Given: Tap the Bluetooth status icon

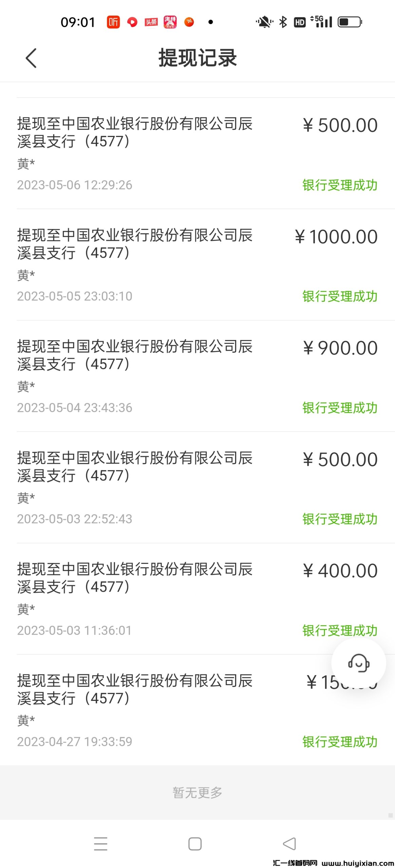Looking at the screenshot, I should [x=283, y=22].
